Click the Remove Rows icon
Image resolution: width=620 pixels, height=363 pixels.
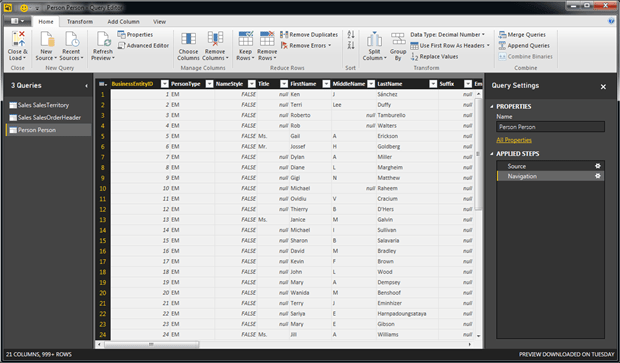coord(267,39)
